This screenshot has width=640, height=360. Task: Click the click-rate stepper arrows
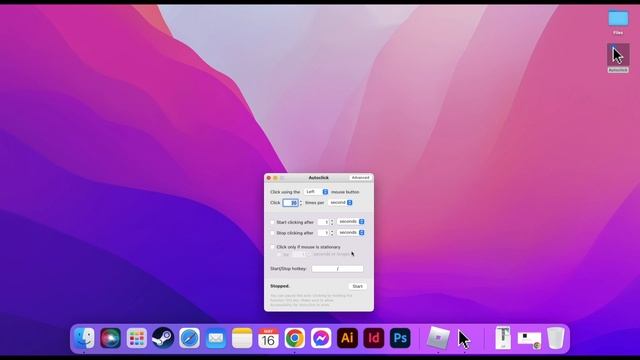(301, 203)
